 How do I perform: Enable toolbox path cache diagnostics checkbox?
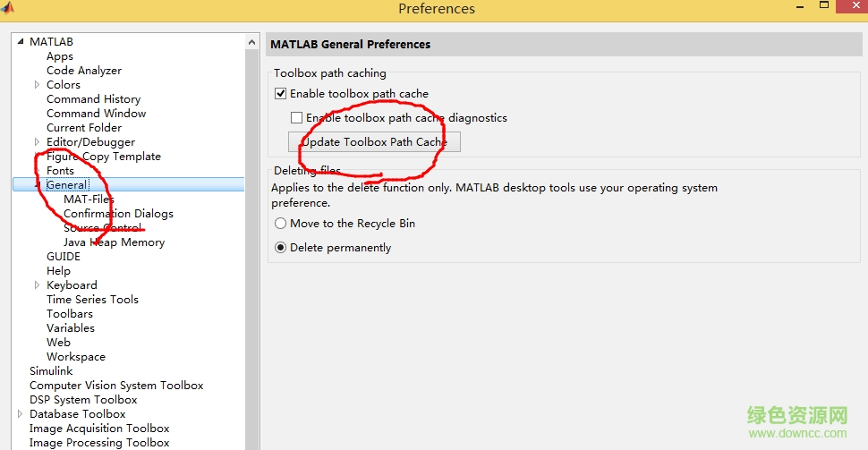[297, 118]
